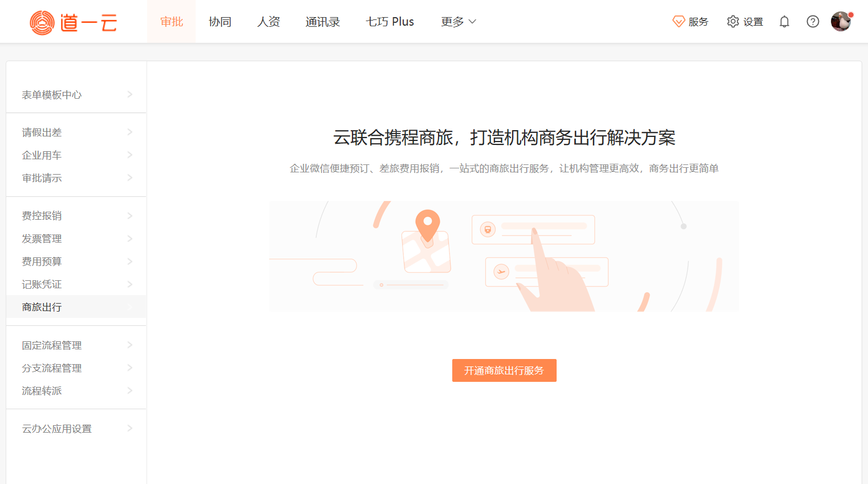Viewport: 868px width, 484px height.
Task: Click the 服务 diamond icon
Action: [679, 22]
